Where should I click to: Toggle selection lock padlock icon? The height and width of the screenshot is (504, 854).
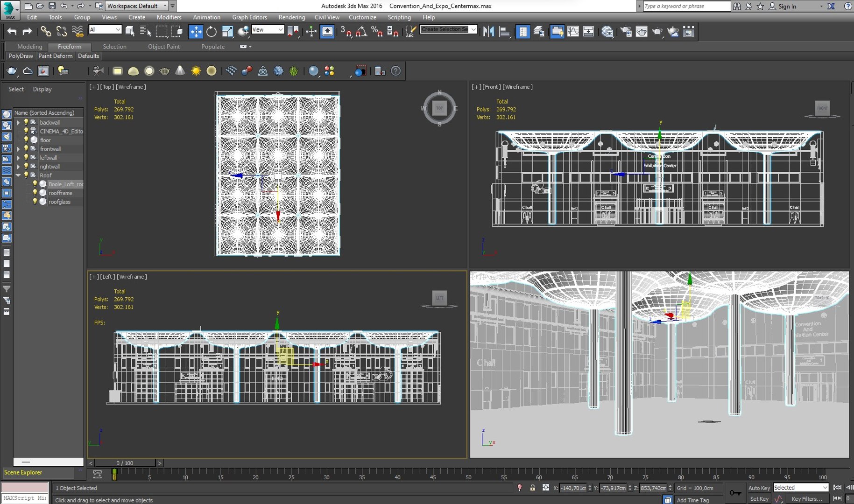(532, 488)
